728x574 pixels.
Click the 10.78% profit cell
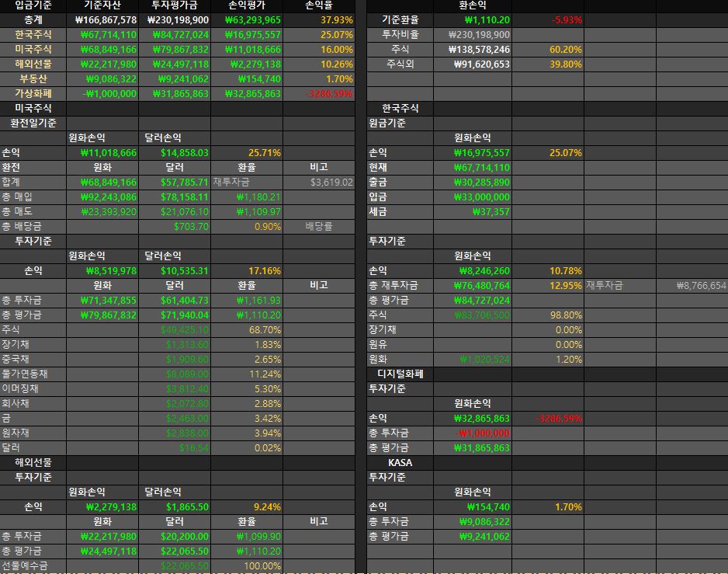coord(548,270)
